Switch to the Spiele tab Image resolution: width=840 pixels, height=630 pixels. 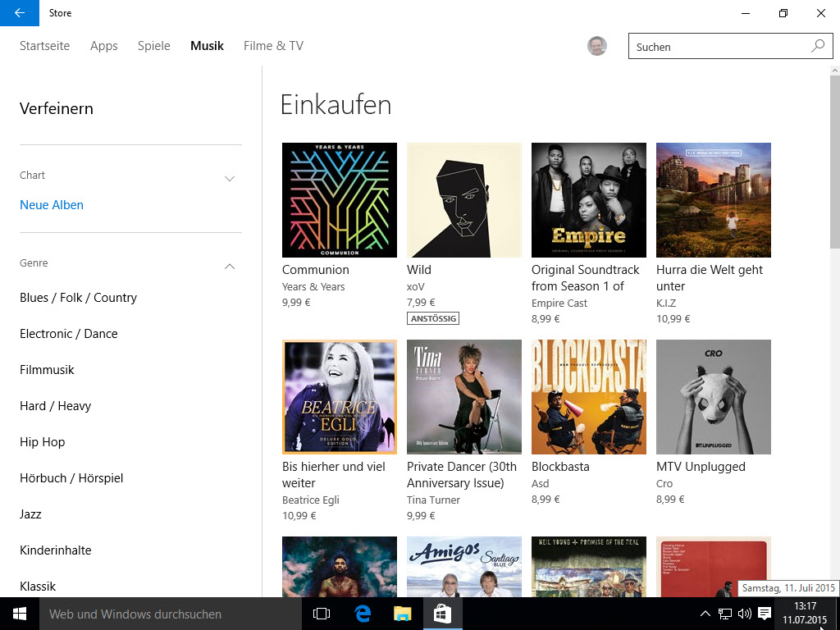pyautogui.click(x=153, y=46)
